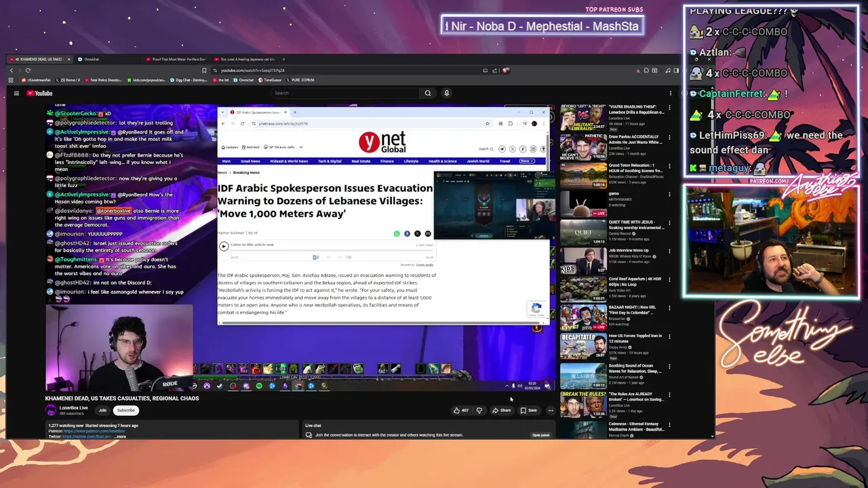Dislike the video with thumbs down
868x488 pixels.
click(x=479, y=410)
